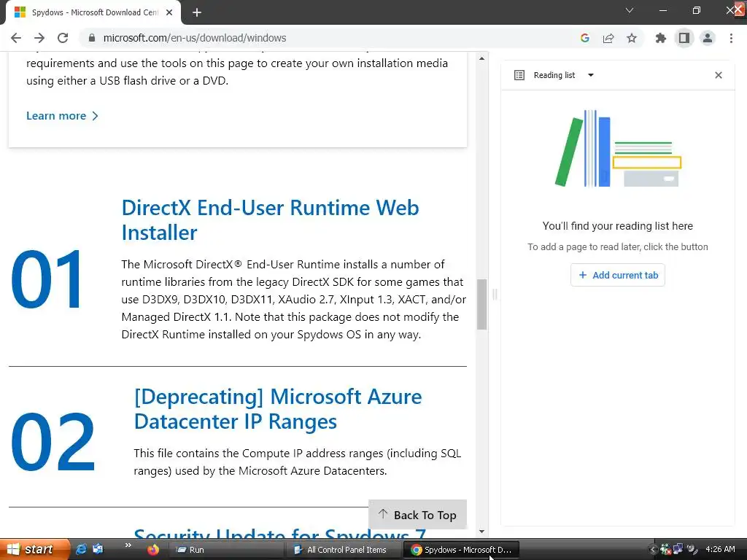Follow the Learn more link
The height and width of the screenshot is (560, 747).
coord(63,116)
